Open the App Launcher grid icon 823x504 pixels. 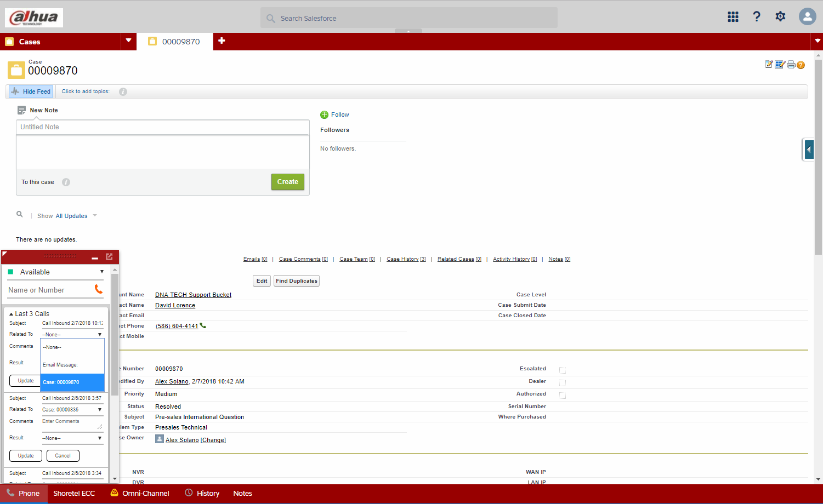(733, 17)
